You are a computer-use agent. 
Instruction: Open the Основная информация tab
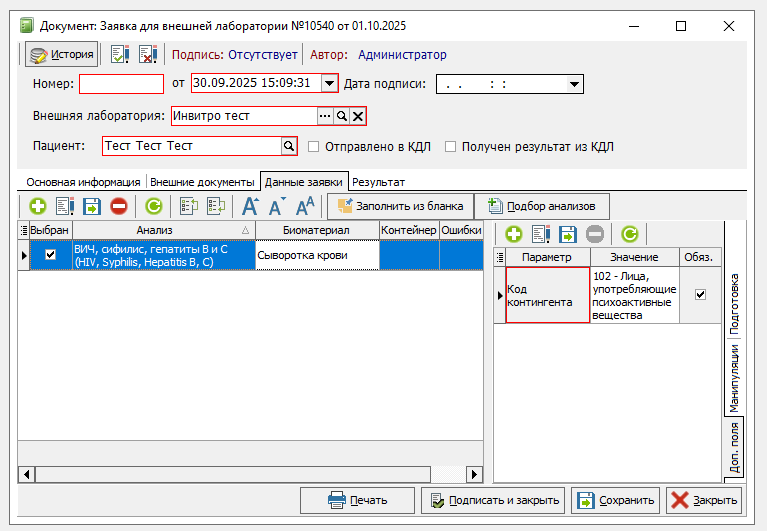(83, 182)
